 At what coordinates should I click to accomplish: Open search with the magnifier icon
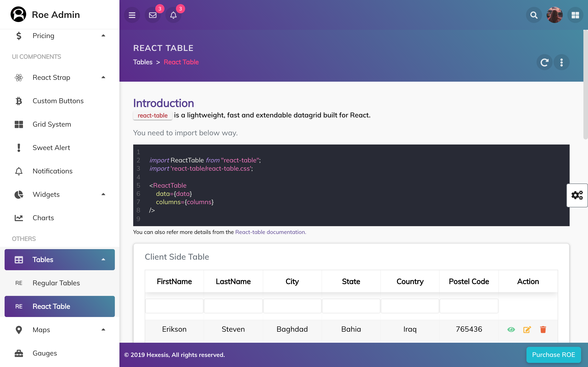click(x=534, y=15)
